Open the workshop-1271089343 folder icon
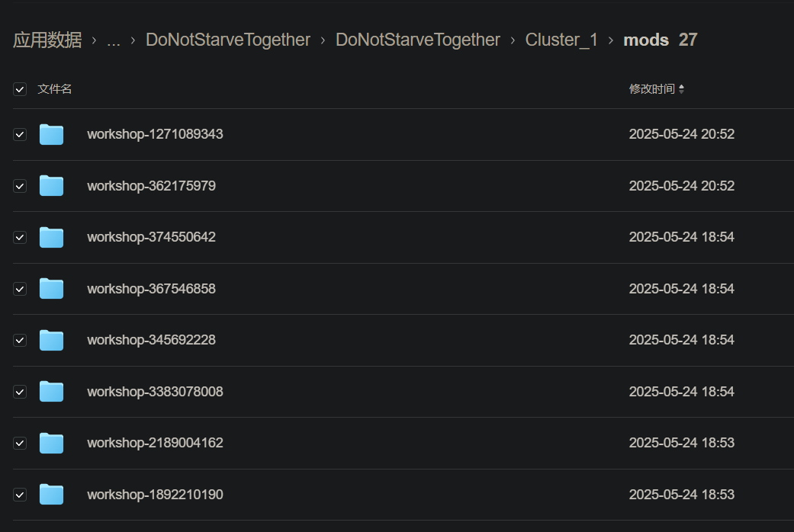Screen dimensions: 794x532 pyautogui.click(x=51, y=135)
